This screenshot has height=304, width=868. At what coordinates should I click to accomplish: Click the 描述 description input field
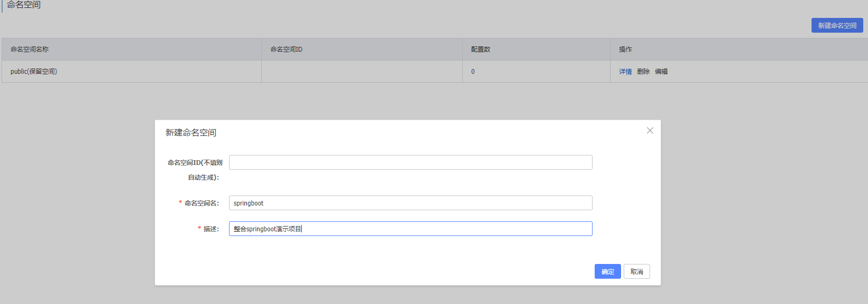tap(411, 229)
